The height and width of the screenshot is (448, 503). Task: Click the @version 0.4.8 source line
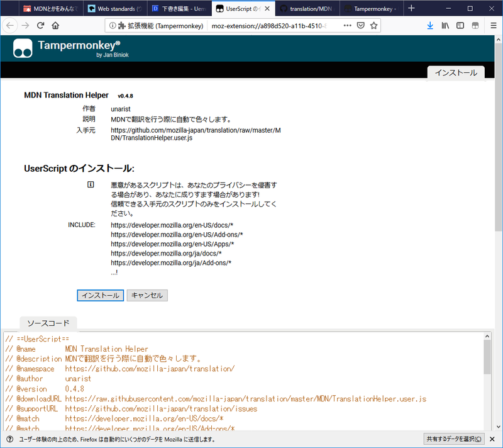(x=45, y=389)
